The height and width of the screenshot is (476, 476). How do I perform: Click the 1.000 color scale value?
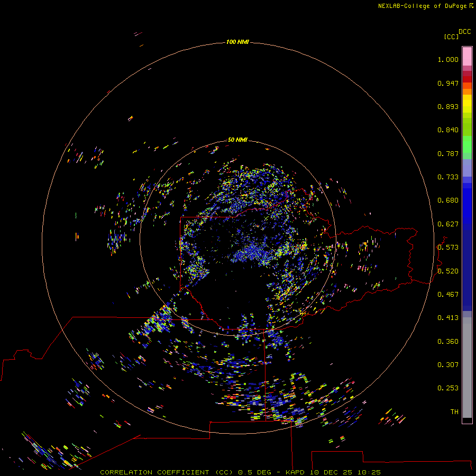click(448, 59)
